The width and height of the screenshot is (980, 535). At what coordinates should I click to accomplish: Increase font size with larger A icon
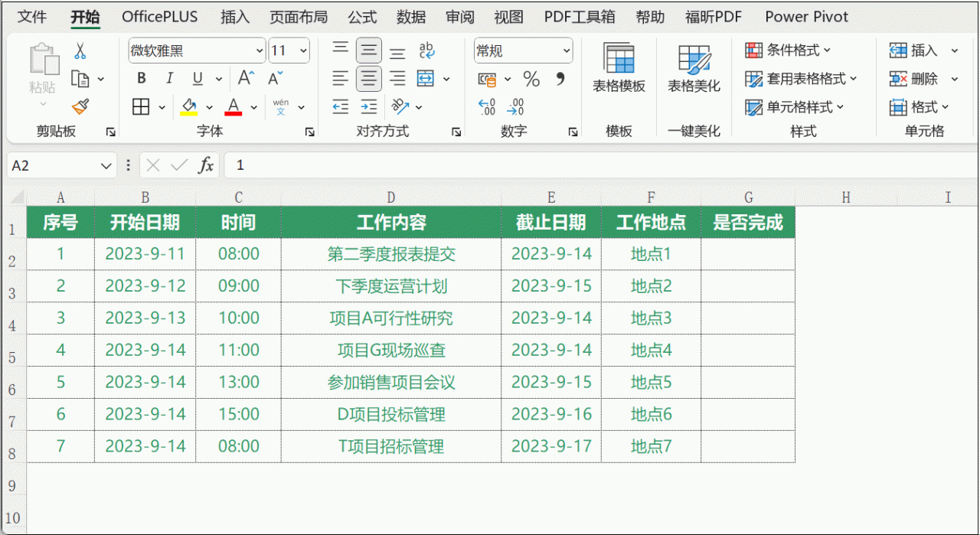coord(247,78)
